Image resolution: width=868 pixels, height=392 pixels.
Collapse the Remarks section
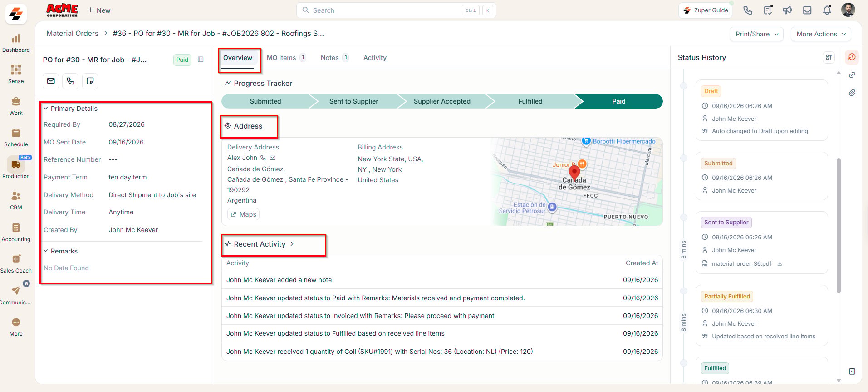tap(45, 251)
